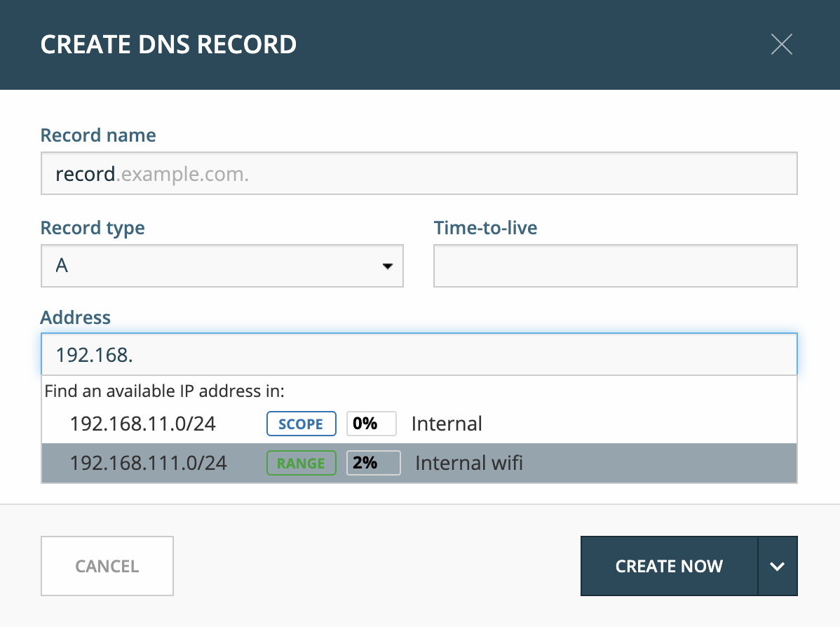Click the Address label
The width and height of the screenshot is (840, 627).
[x=76, y=317]
